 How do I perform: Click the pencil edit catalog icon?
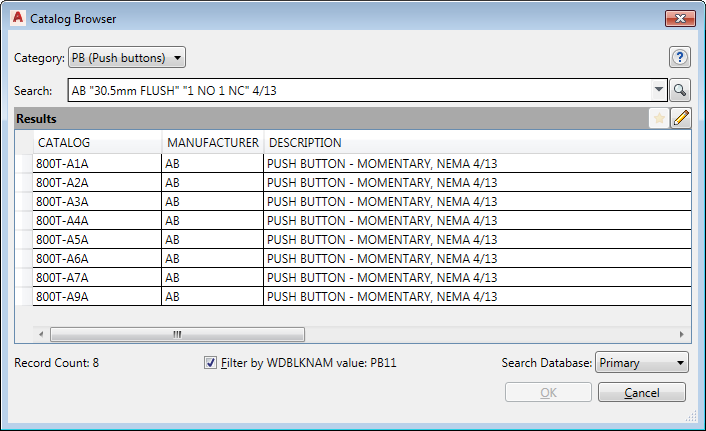[x=681, y=118]
